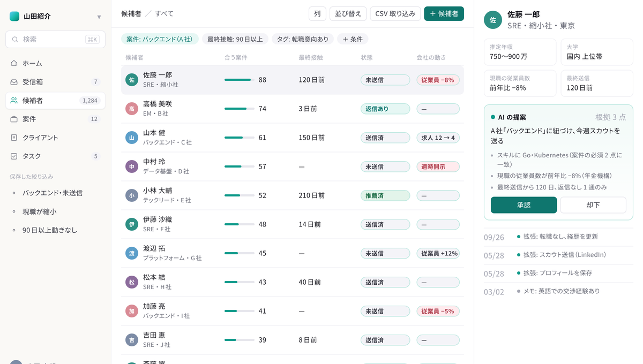Click 佐藤 一郎's avatar in the table
The image size is (643, 364).
click(132, 80)
